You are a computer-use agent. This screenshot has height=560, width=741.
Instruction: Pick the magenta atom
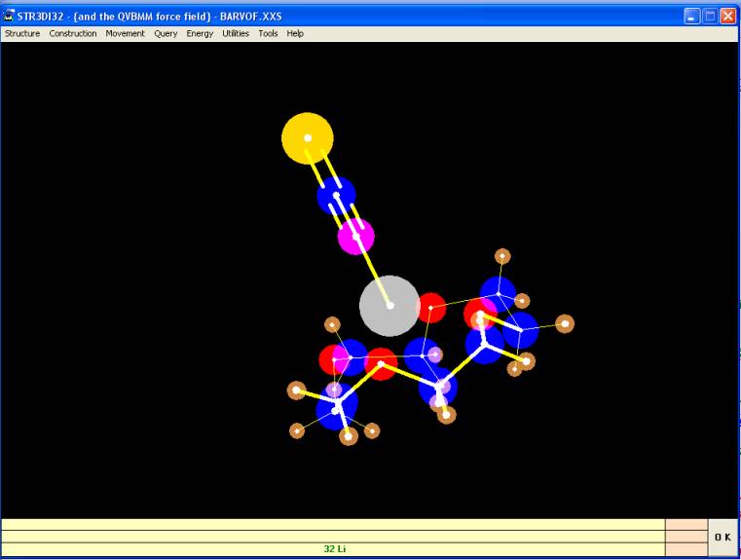point(356,237)
